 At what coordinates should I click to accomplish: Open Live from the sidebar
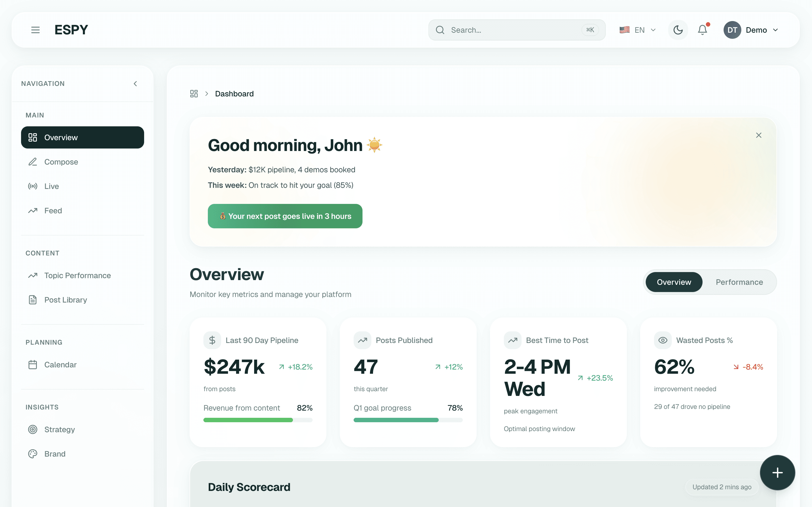click(x=51, y=186)
